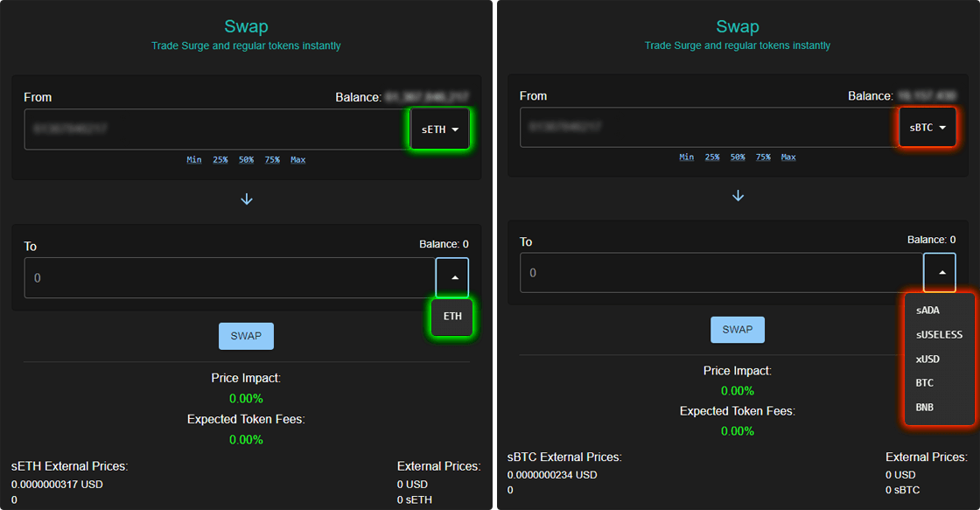Select ETH option in left panel dropdown
Image resolution: width=980 pixels, height=510 pixels.
tap(451, 317)
